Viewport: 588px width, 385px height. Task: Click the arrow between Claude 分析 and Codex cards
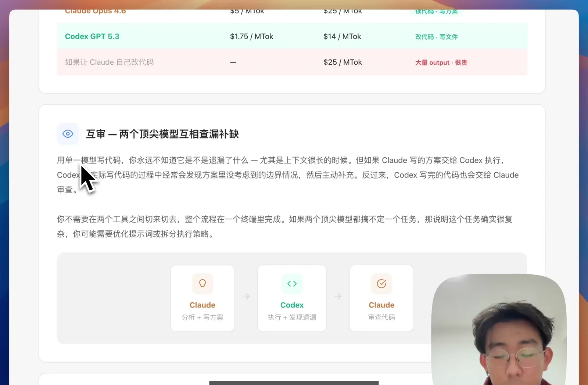point(246,296)
